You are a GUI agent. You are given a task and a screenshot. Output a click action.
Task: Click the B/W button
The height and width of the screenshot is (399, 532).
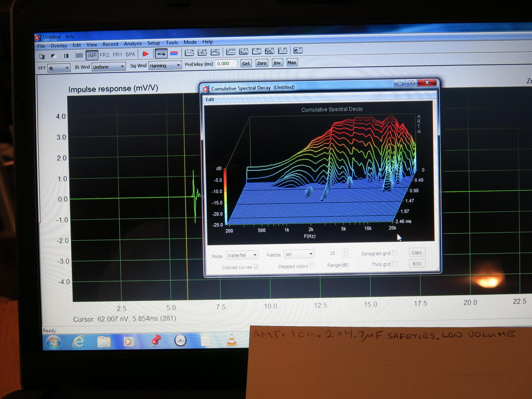tap(417, 264)
